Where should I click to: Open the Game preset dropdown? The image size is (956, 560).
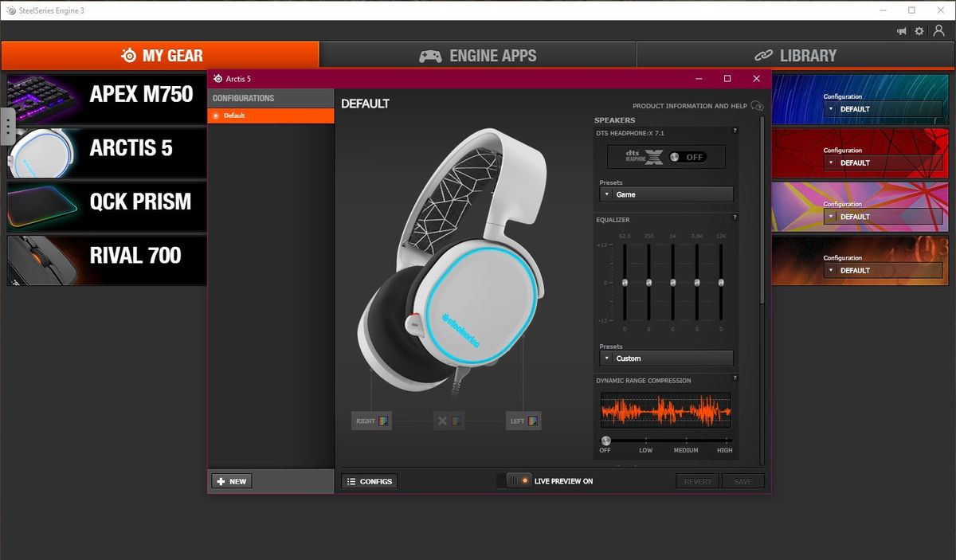(x=665, y=194)
